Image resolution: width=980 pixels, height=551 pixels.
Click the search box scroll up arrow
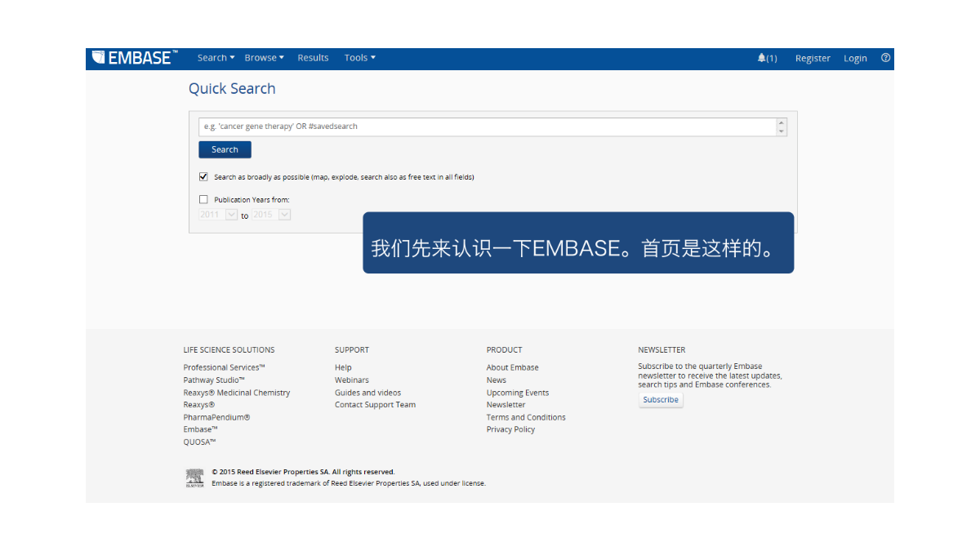[782, 122]
